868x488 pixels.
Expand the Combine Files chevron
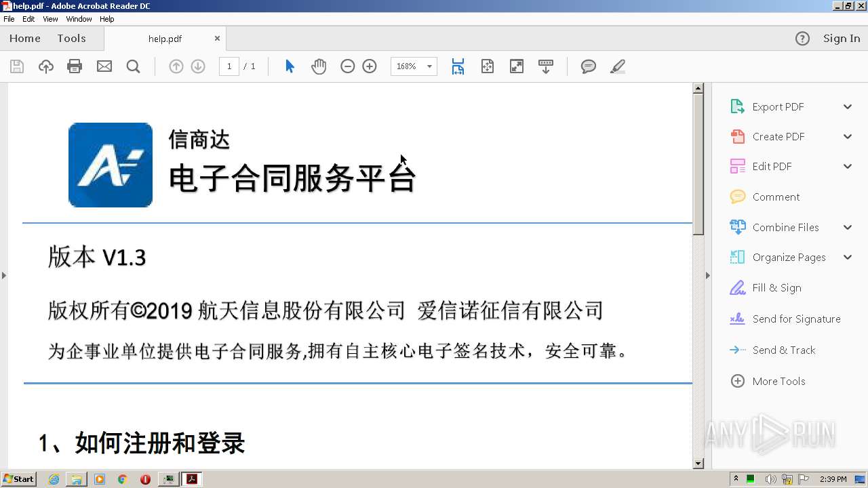click(x=848, y=227)
